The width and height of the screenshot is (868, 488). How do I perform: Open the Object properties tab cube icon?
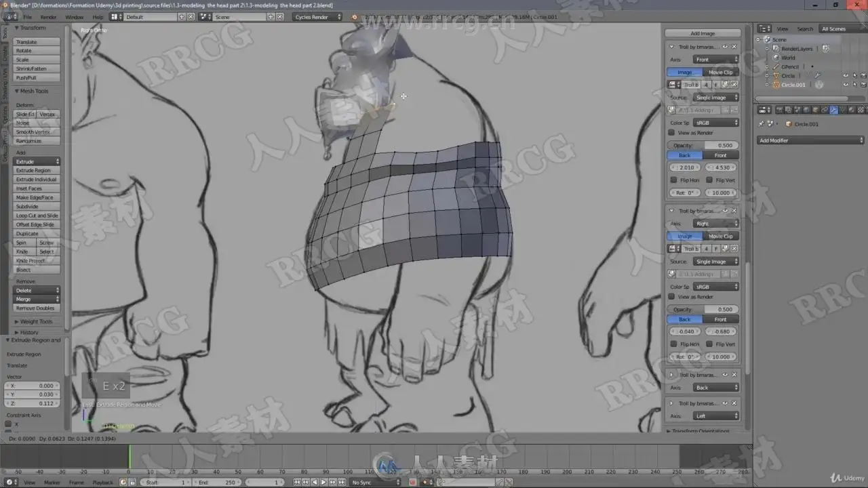(816, 109)
